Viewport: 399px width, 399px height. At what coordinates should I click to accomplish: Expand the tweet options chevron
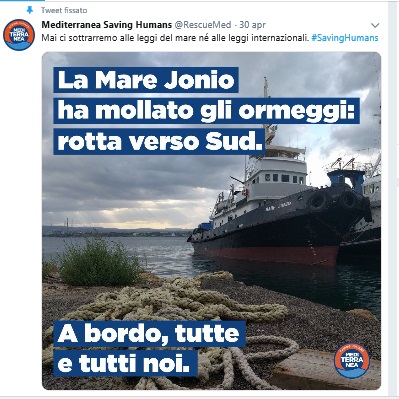coord(375,25)
